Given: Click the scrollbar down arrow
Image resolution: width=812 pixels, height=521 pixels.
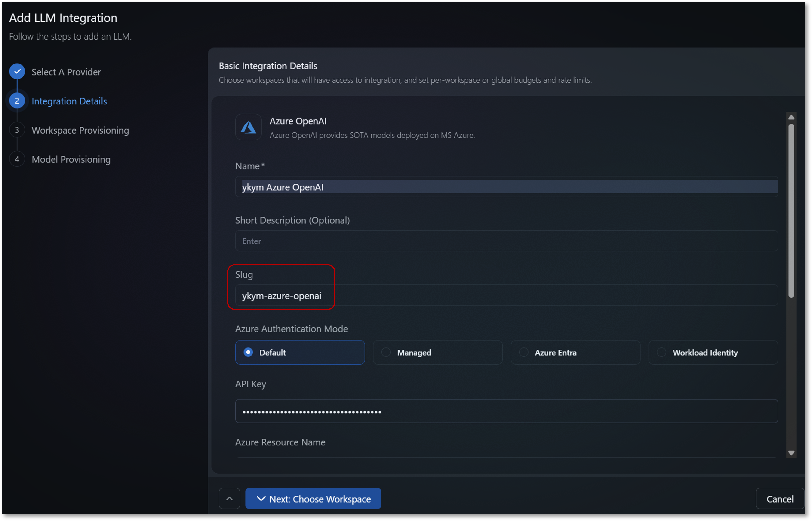Looking at the screenshot, I should (x=791, y=453).
